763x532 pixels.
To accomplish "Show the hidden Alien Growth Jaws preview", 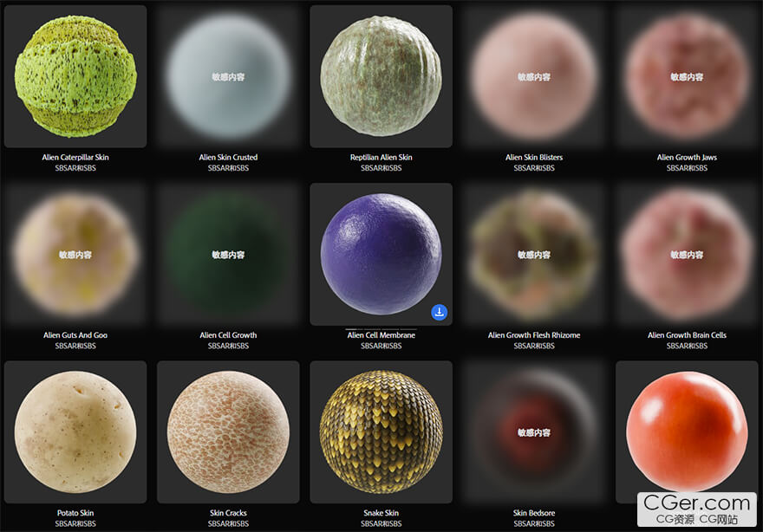I will pyautogui.click(x=687, y=76).
